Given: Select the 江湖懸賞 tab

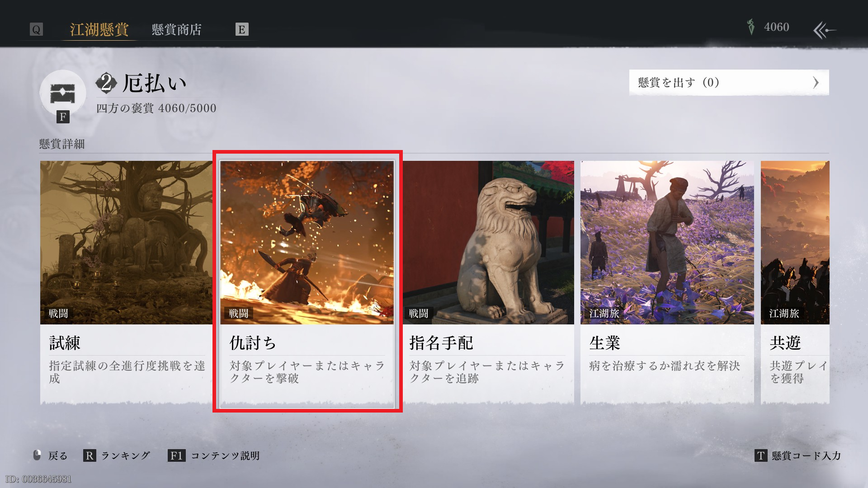Looking at the screenshot, I should coord(99,30).
